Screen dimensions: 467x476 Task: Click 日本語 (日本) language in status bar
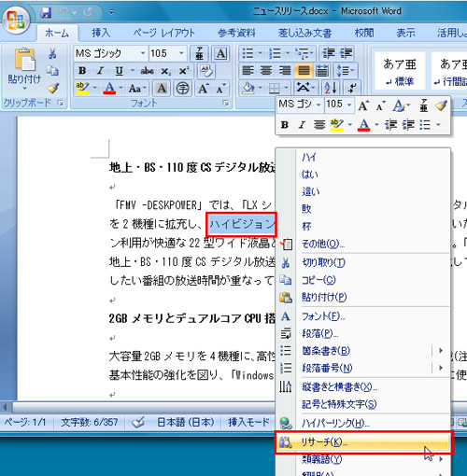[186, 422]
